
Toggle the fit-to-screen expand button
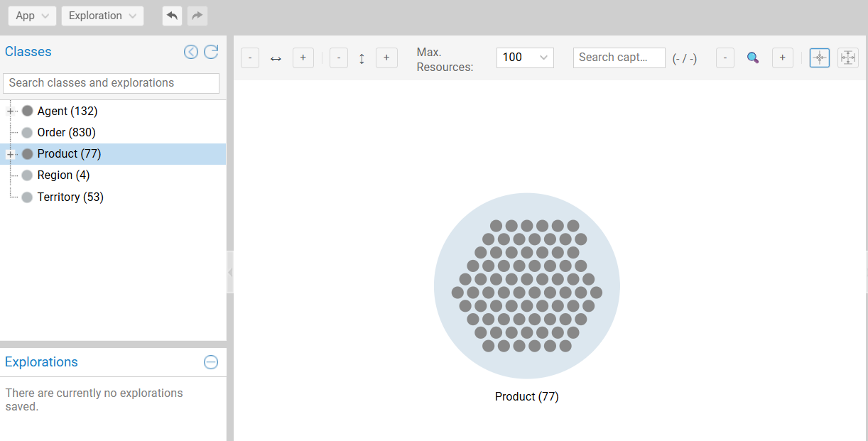[847, 58]
